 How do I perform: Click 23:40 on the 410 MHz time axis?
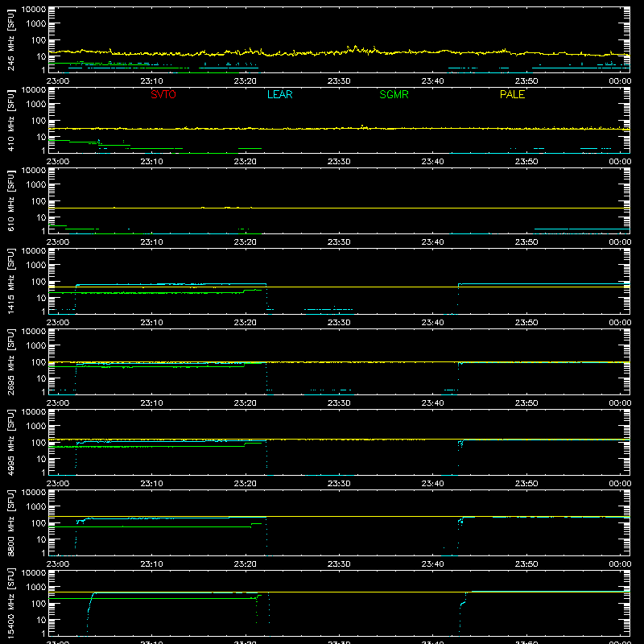point(432,162)
